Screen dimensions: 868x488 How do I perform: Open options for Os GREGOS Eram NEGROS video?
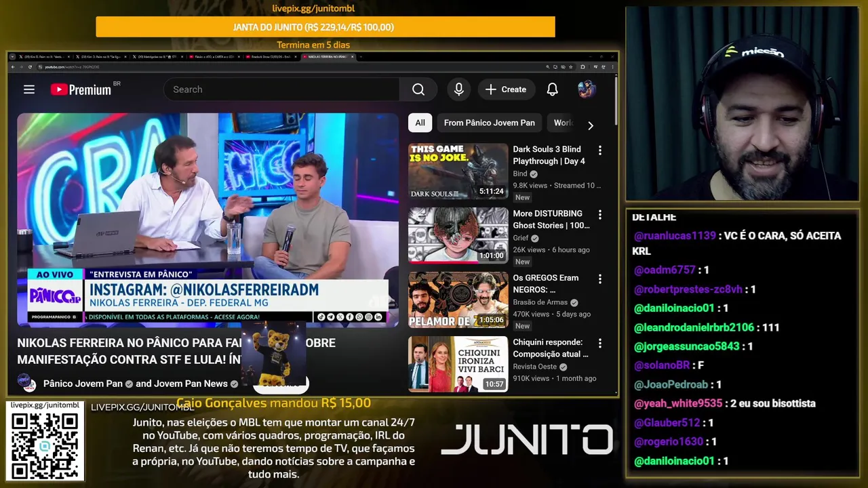pyautogui.click(x=599, y=279)
